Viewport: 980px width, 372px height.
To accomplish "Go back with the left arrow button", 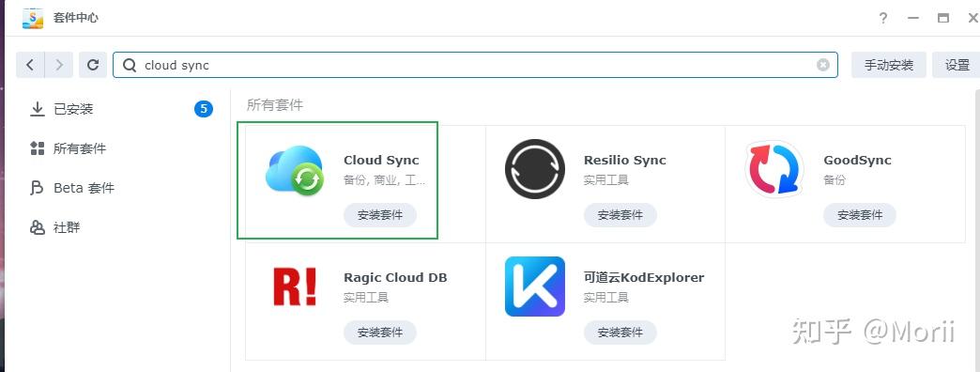I will point(30,65).
